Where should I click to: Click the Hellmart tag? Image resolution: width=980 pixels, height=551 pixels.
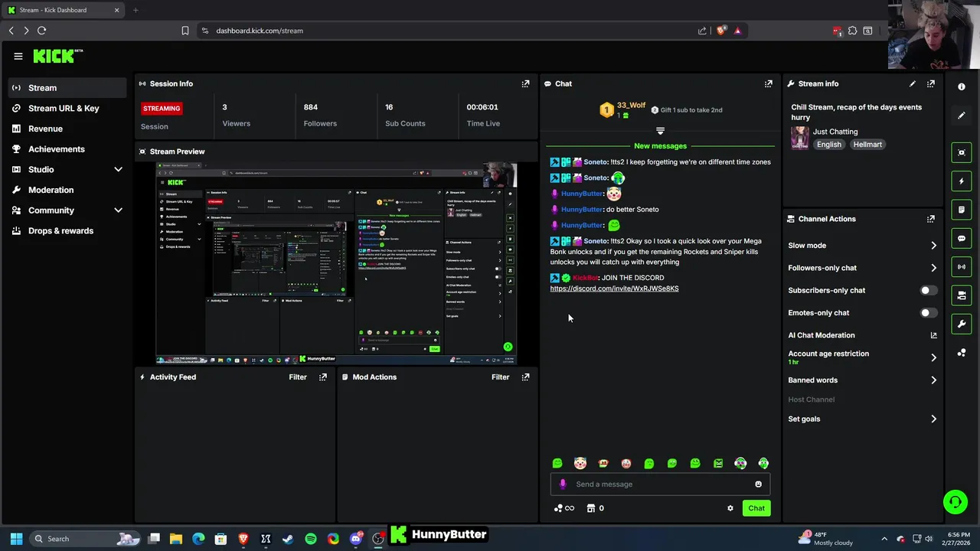click(867, 145)
